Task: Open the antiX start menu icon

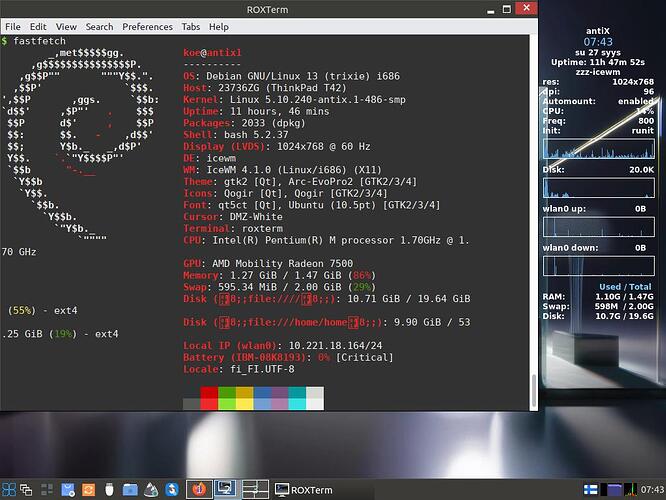Action: (8, 490)
